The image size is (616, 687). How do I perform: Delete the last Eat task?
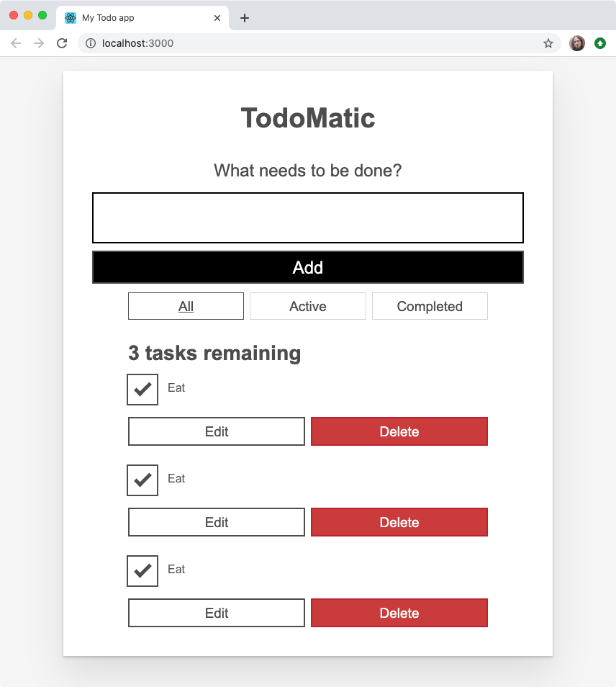pos(399,613)
